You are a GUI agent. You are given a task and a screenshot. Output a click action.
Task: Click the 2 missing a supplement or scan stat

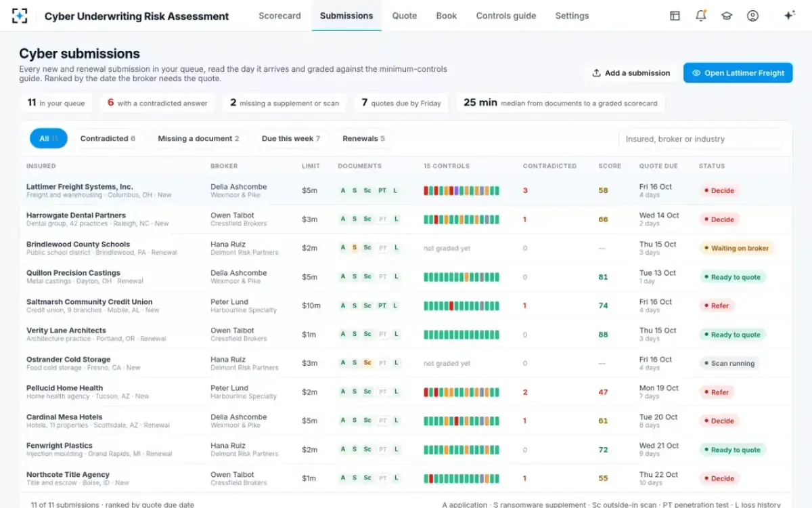285,103
